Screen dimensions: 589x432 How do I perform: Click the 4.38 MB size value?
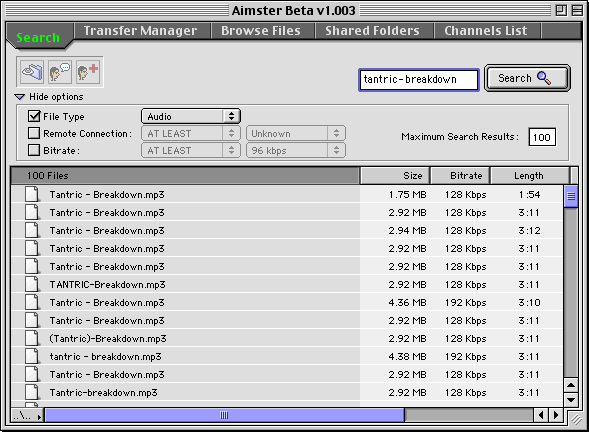point(408,357)
